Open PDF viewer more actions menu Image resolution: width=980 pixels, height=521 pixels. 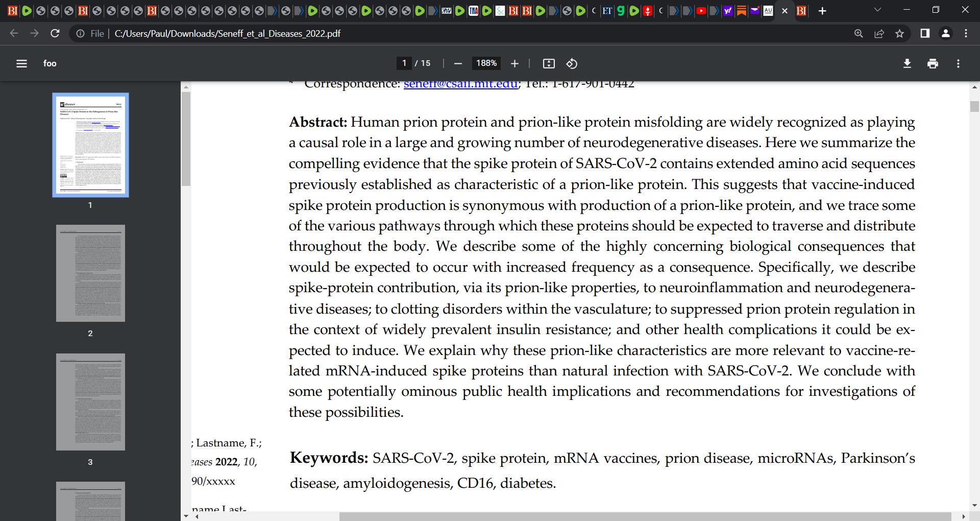click(x=958, y=63)
